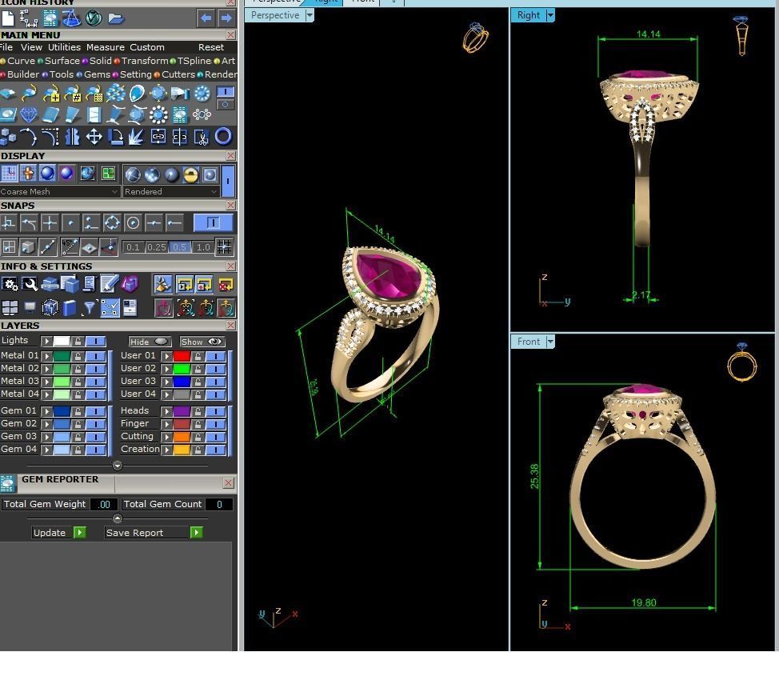
Task: Open the Right viewport dropdown arrow
Action: click(550, 15)
